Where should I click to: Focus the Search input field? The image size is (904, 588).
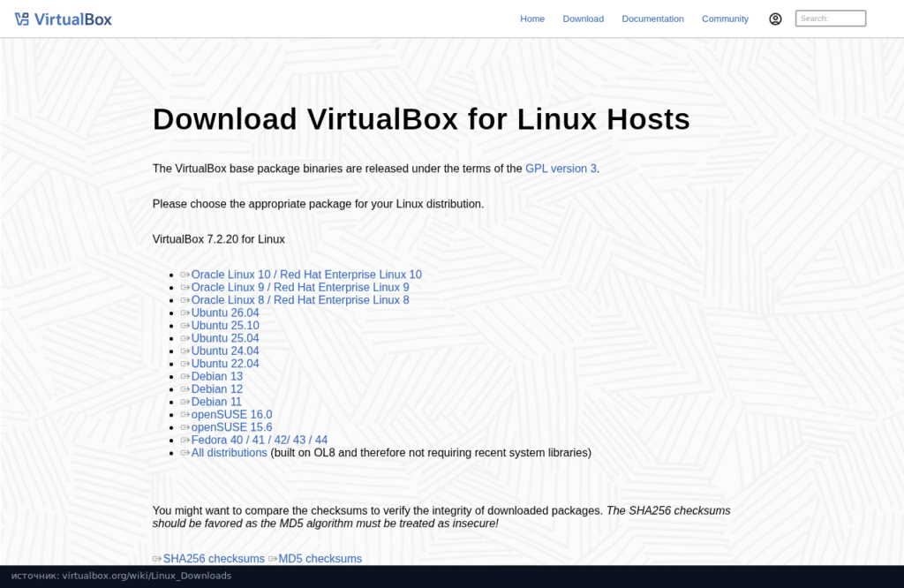(830, 19)
